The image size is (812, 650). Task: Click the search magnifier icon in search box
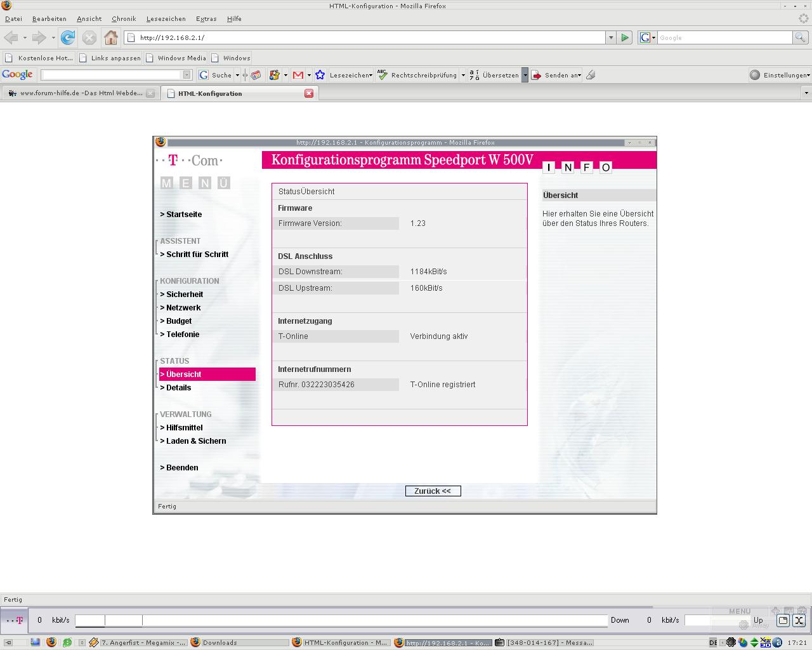tap(801, 37)
